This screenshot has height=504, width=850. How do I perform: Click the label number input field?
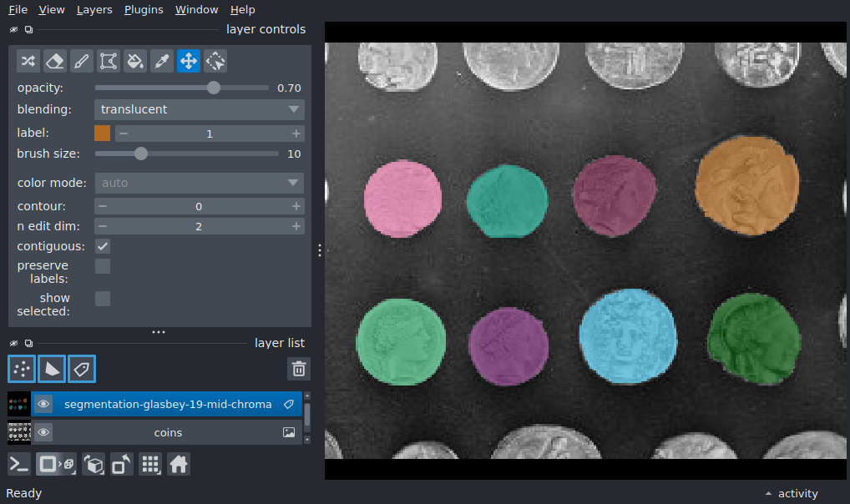pyautogui.click(x=210, y=134)
